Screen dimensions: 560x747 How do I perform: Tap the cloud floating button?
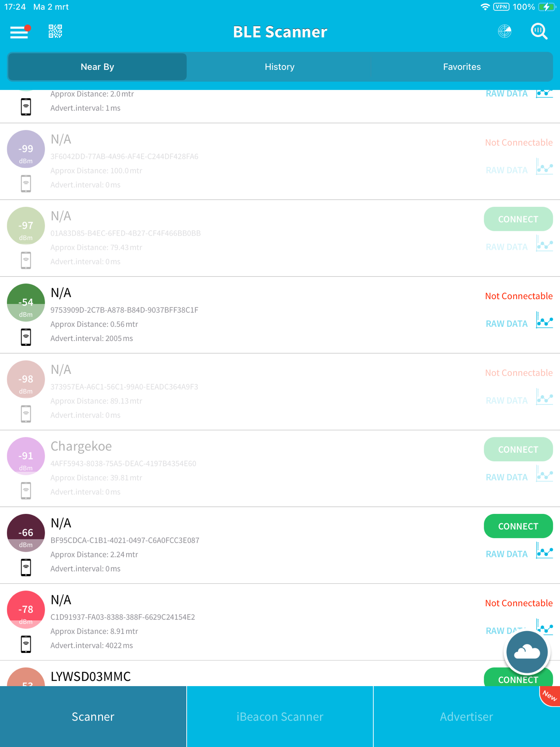527,652
